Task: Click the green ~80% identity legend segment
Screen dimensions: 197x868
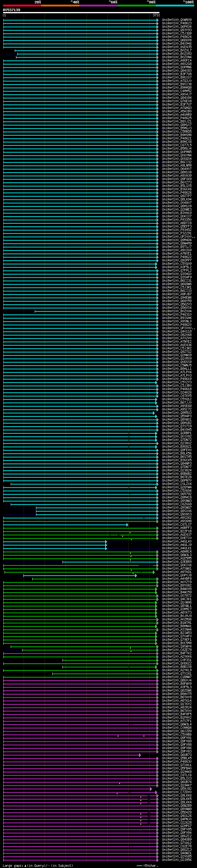Action: click(137, 6)
